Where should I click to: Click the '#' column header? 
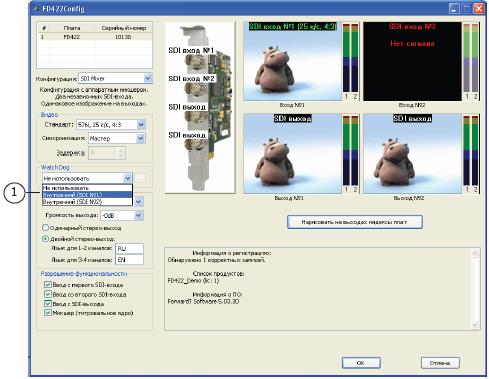point(44,28)
